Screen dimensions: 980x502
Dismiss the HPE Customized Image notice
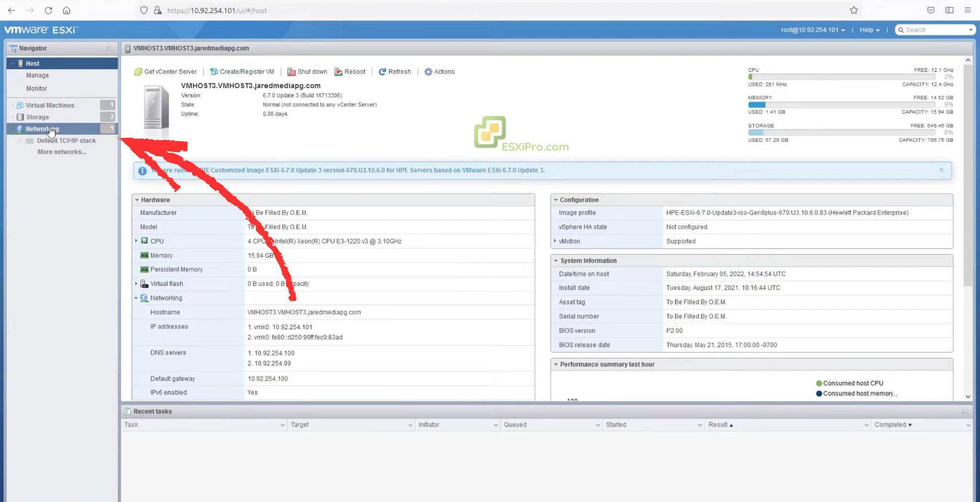pyautogui.click(x=941, y=170)
